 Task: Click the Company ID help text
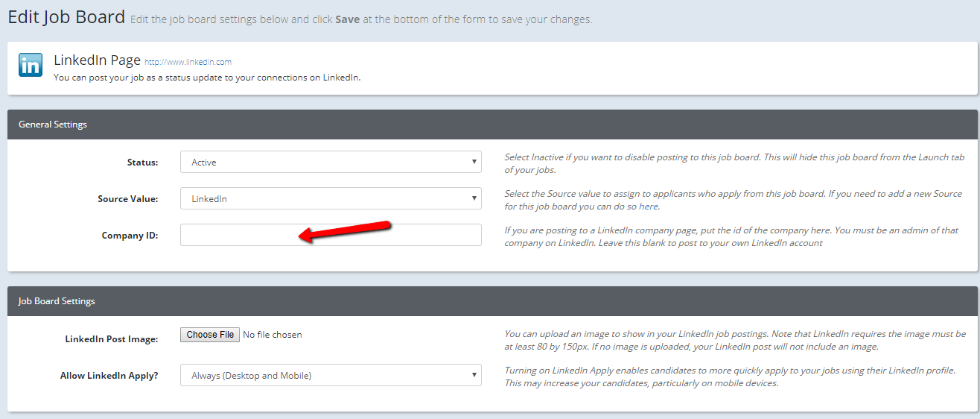click(730, 236)
